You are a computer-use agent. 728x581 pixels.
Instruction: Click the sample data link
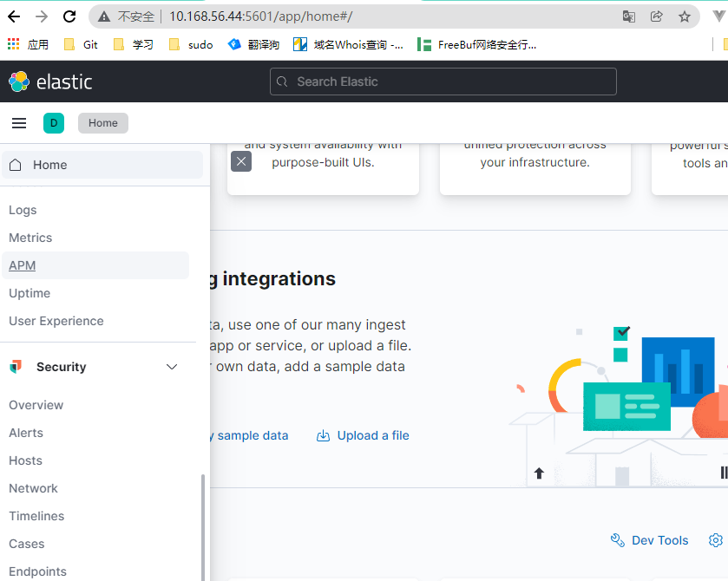point(250,435)
